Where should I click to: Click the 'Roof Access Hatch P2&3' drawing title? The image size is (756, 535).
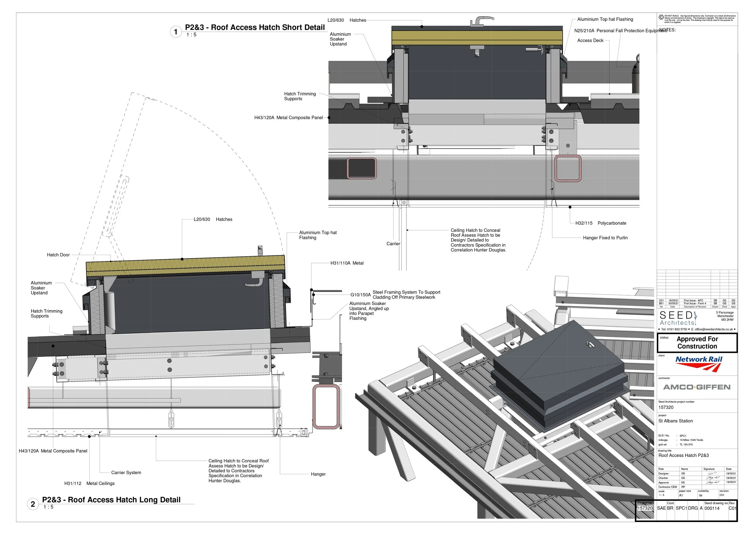click(683, 455)
